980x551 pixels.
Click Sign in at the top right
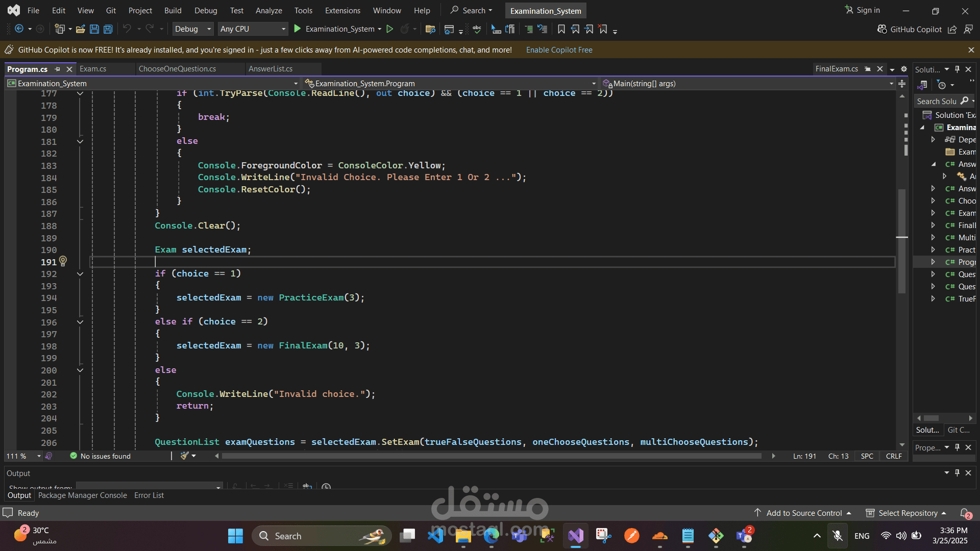[863, 10]
